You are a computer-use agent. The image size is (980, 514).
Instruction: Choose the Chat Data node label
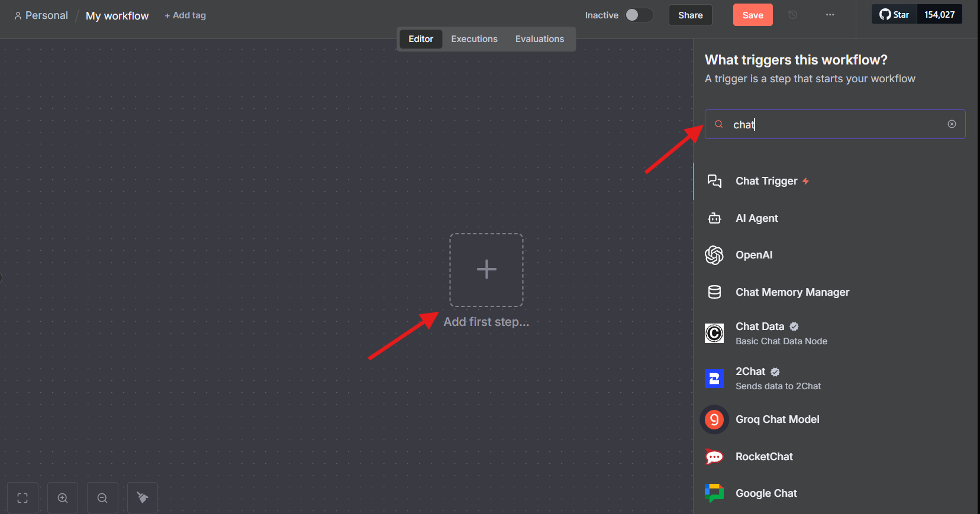(760, 326)
